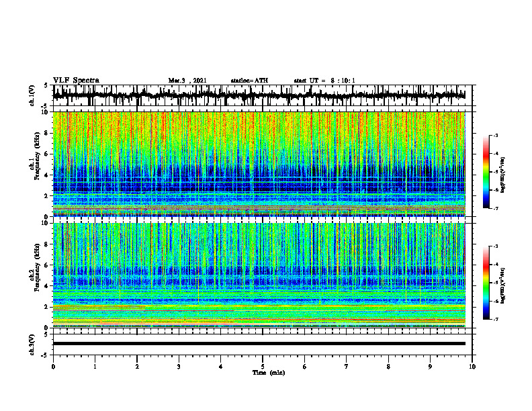Click time axis tick label "6"
Image resolution: width=532 pixels, height=411 pixels.
tap(305, 367)
